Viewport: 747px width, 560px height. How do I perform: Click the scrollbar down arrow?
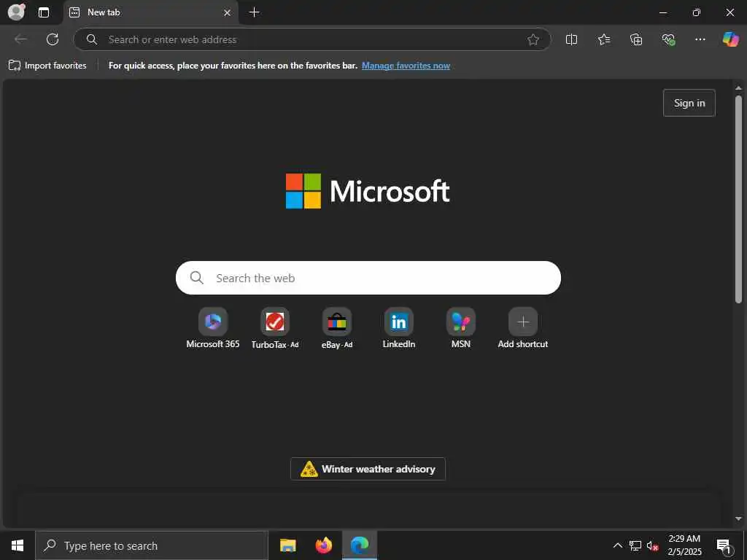tap(738, 518)
